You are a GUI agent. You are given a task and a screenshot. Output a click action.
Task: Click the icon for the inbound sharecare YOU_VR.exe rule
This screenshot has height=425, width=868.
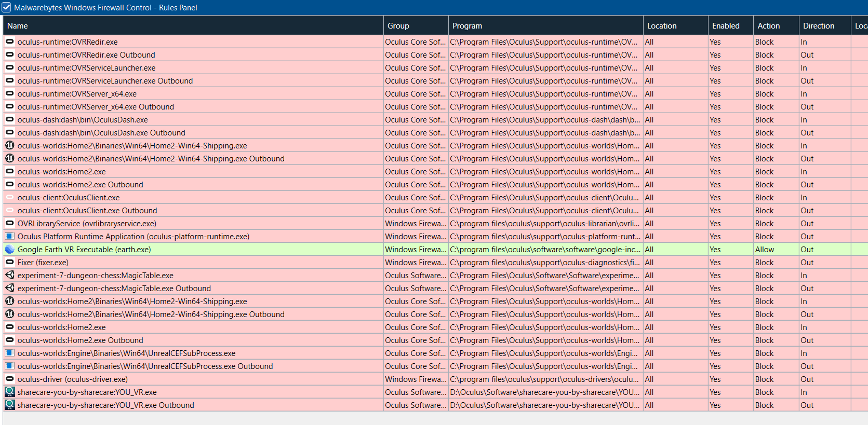[x=9, y=392]
